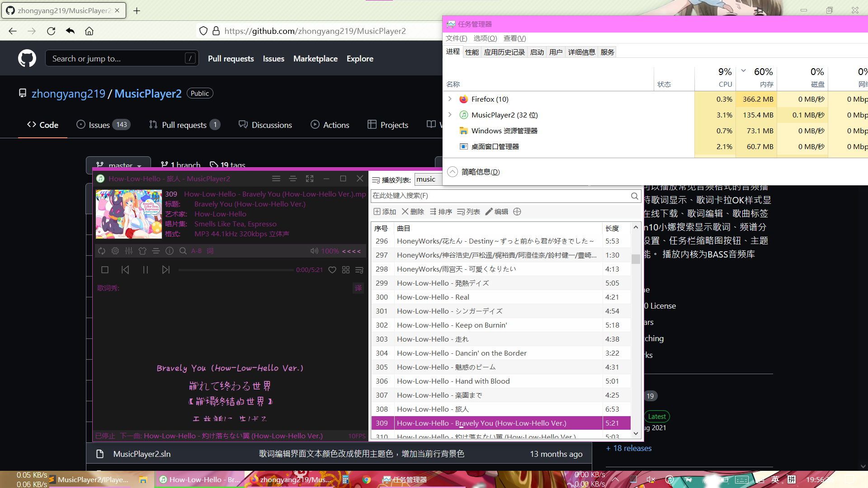Toggle A-B repeat mode
868x488 pixels.
coord(196,251)
